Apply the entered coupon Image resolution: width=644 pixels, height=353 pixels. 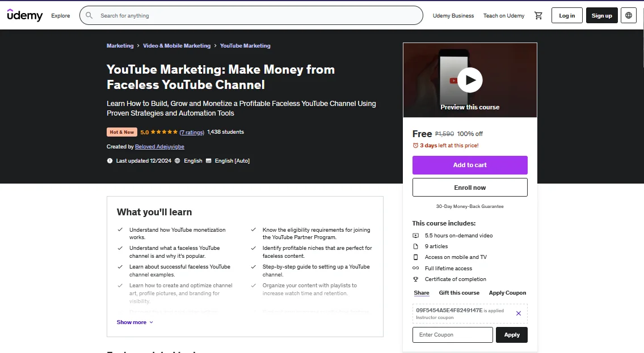click(x=512, y=335)
